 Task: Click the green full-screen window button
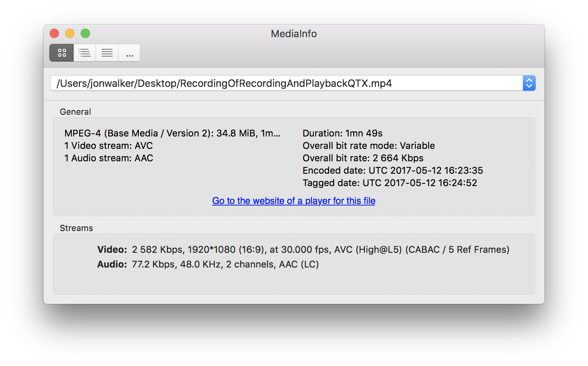point(85,34)
